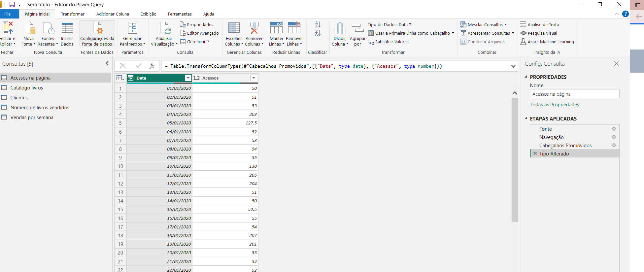This screenshot has width=644, height=272.
Task: Open Azure Machine Learning
Action: click(547, 42)
